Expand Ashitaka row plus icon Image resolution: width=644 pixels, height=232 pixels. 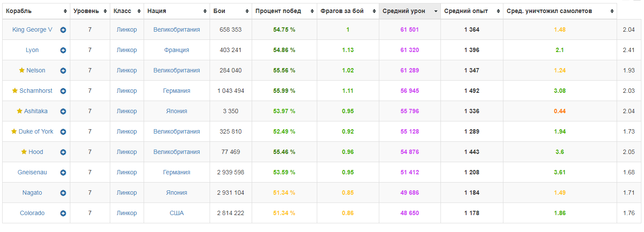point(63,111)
